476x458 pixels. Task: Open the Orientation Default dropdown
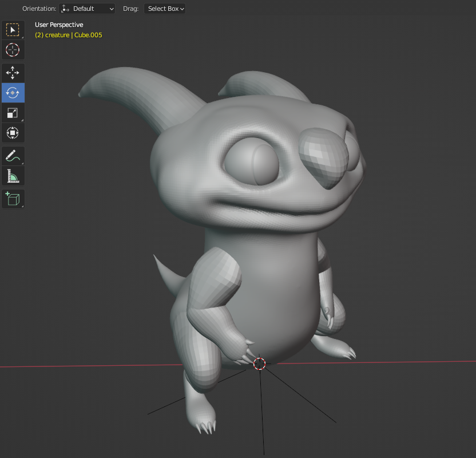click(x=87, y=9)
